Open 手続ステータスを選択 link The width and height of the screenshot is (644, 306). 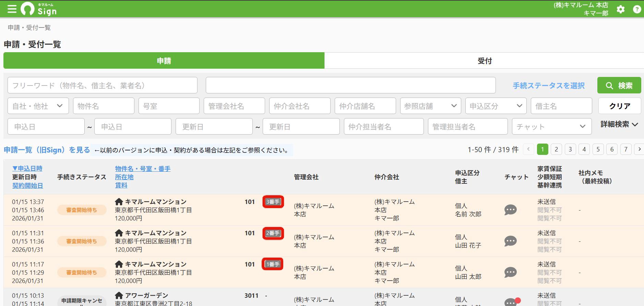pyautogui.click(x=549, y=86)
